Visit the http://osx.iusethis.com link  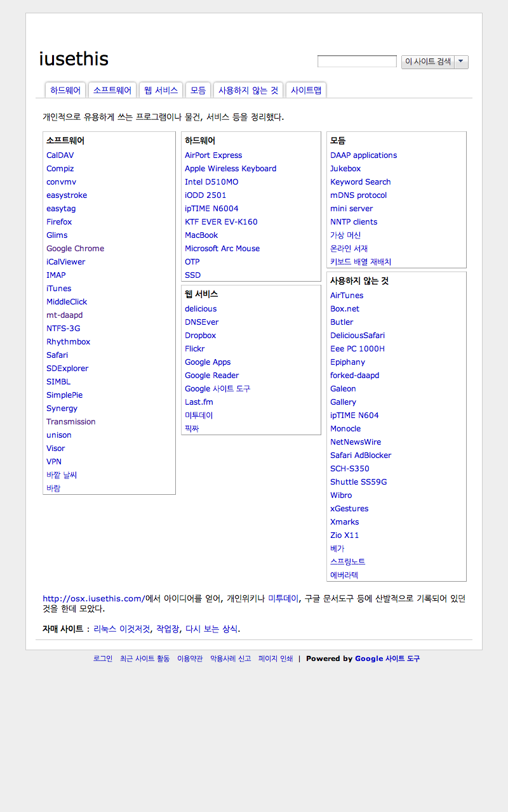(x=94, y=599)
